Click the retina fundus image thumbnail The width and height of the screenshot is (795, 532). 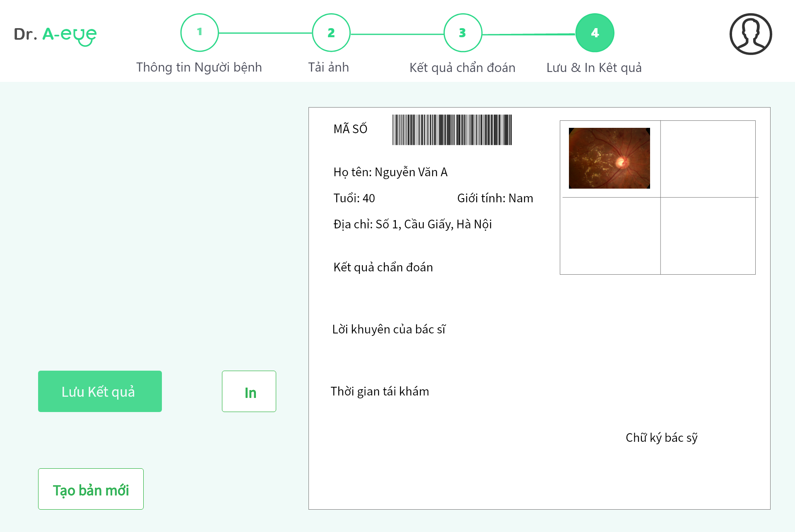[x=609, y=158]
